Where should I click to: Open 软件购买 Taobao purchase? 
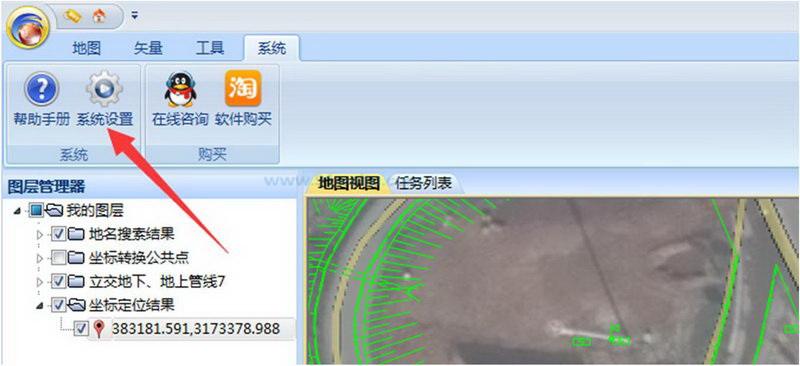pyautogui.click(x=243, y=100)
